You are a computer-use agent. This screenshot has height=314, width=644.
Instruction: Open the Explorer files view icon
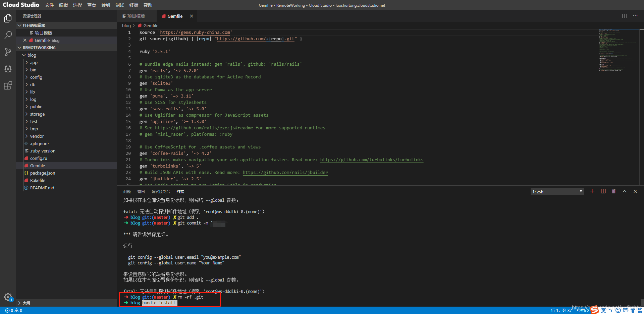click(8, 18)
